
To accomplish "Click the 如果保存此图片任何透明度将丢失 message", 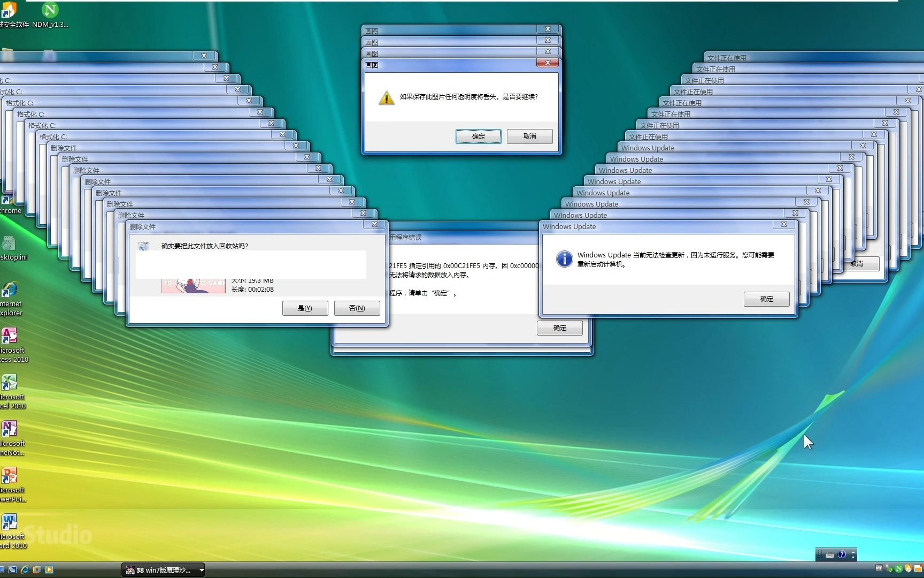I will click(469, 97).
